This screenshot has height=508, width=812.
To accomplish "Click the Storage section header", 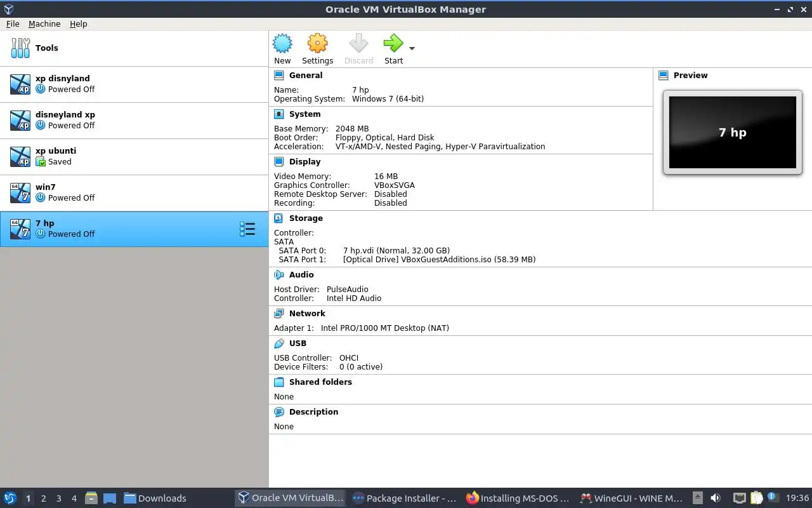I will (306, 218).
